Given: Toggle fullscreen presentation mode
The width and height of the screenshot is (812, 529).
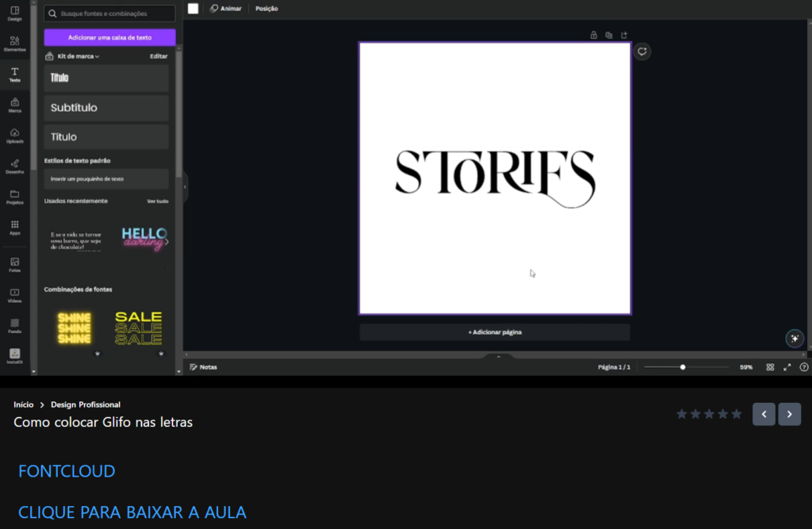Looking at the screenshot, I should (x=787, y=367).
